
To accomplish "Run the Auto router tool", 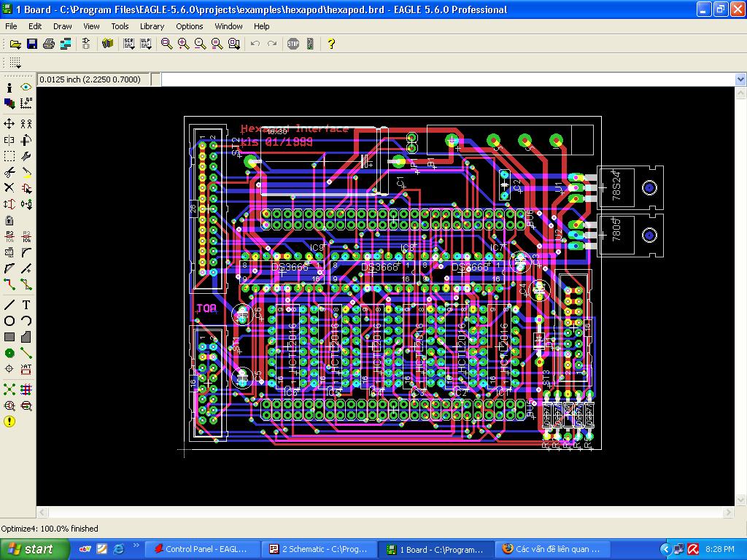I will click(x=26, y=389).
